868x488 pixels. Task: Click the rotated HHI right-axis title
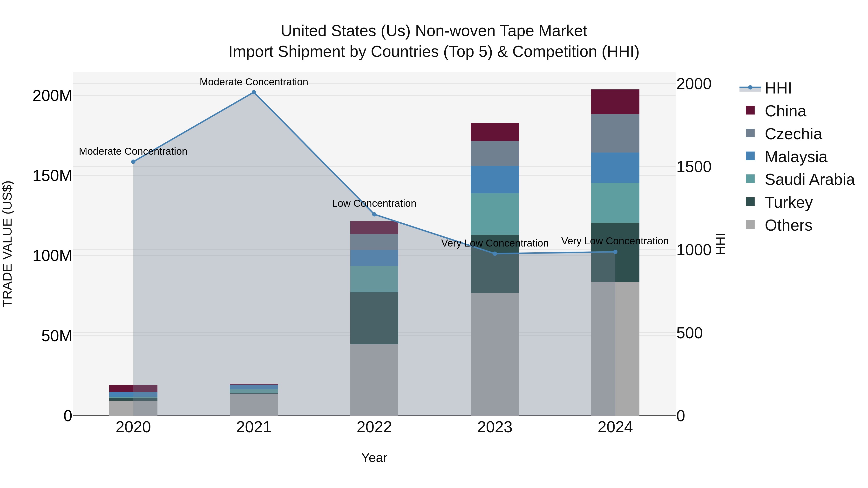[x=720, y=244]
